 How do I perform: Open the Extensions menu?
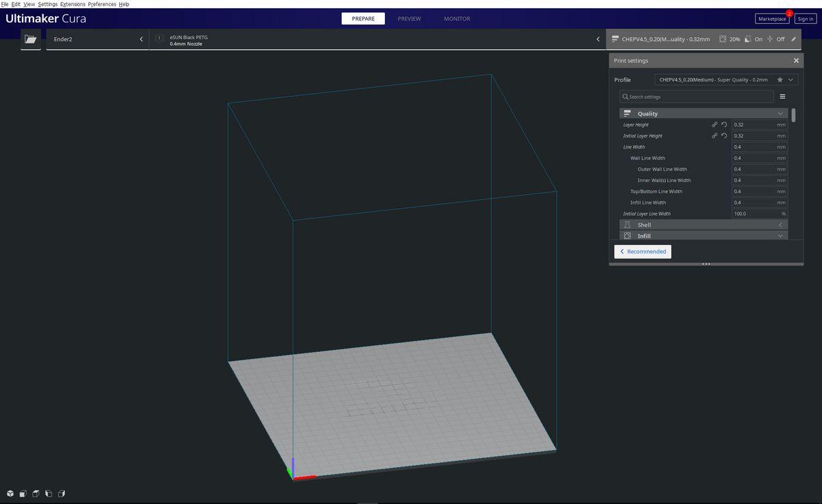(x=73, y=4)
